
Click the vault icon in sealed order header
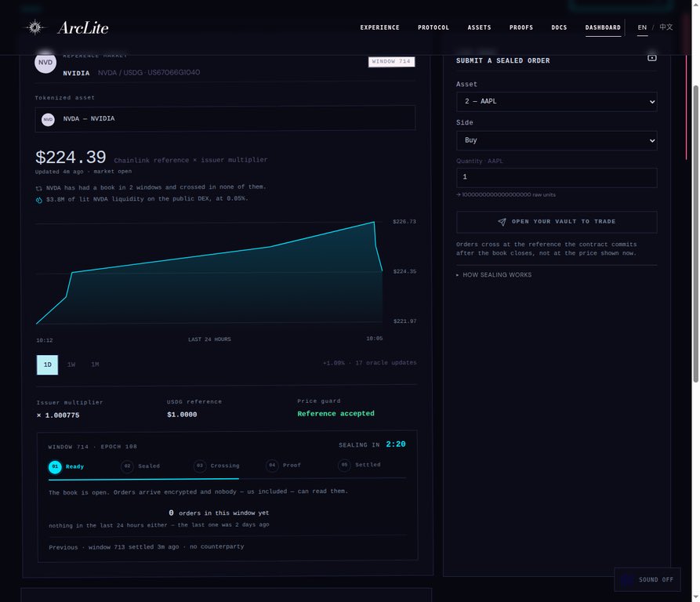point(652,57)
